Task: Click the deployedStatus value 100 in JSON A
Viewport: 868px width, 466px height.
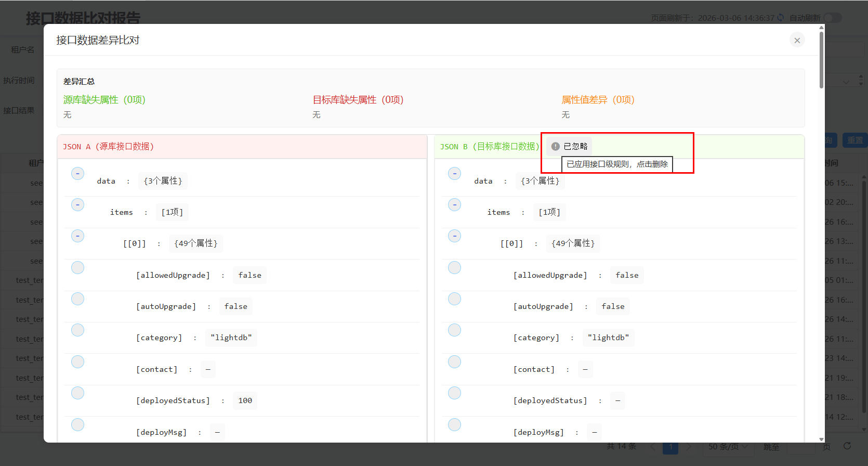Action: pos(245,400)
